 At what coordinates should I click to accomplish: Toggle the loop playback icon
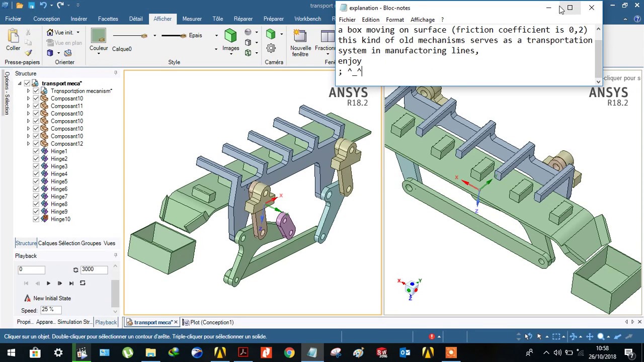[83, 283]
